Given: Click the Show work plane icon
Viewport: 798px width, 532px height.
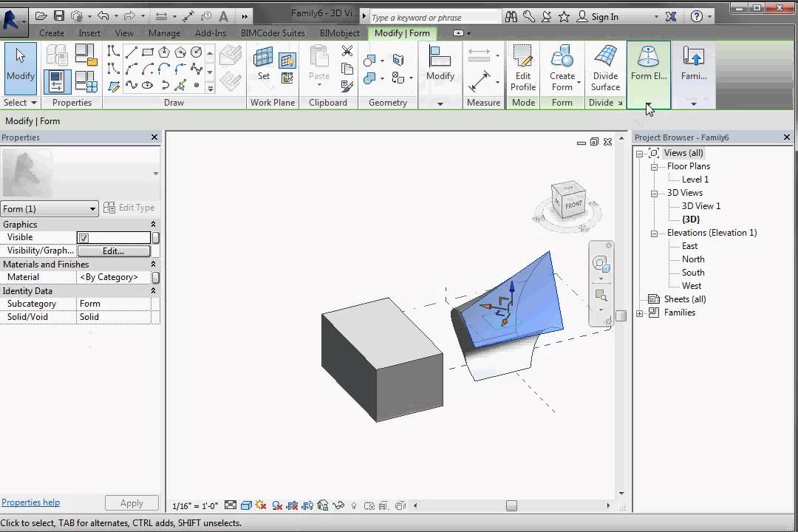Looking at the screenshot, I should [287, 60].
